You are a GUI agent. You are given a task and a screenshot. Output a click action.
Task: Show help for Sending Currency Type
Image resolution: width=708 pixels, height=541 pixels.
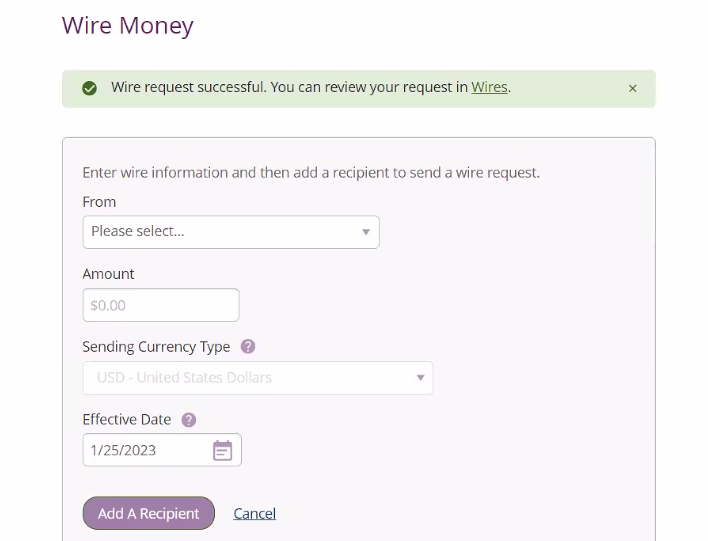tap(248, 347)
